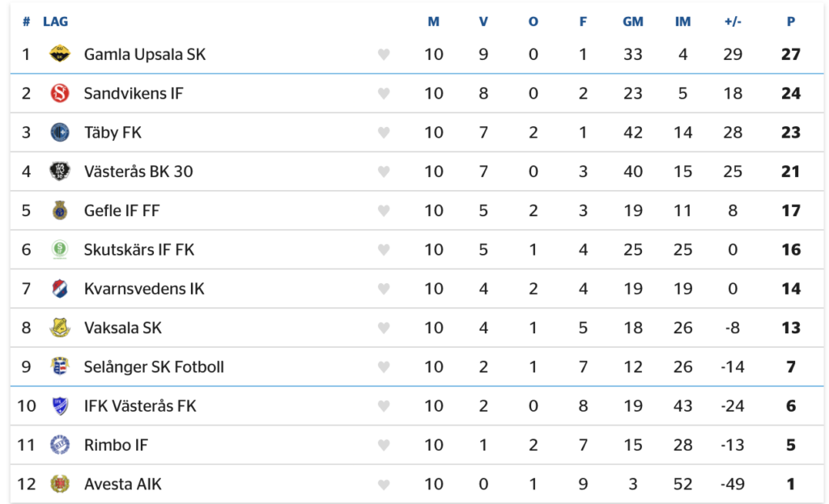The width and height of the screenshot is (829, 504).
Task: Click the Gamla Upsala SK club crest
Action: pyautogui.click(x=60, y=54)
